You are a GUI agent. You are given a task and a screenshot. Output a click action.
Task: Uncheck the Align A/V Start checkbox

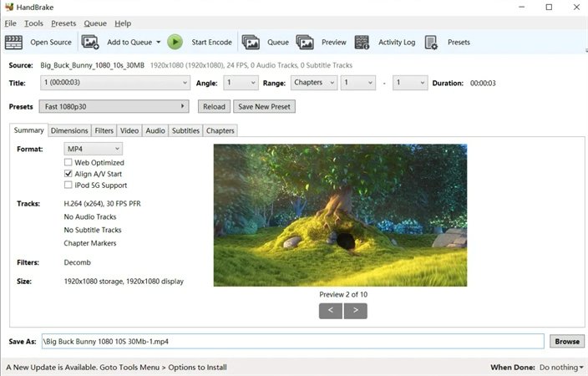point(68,173)
